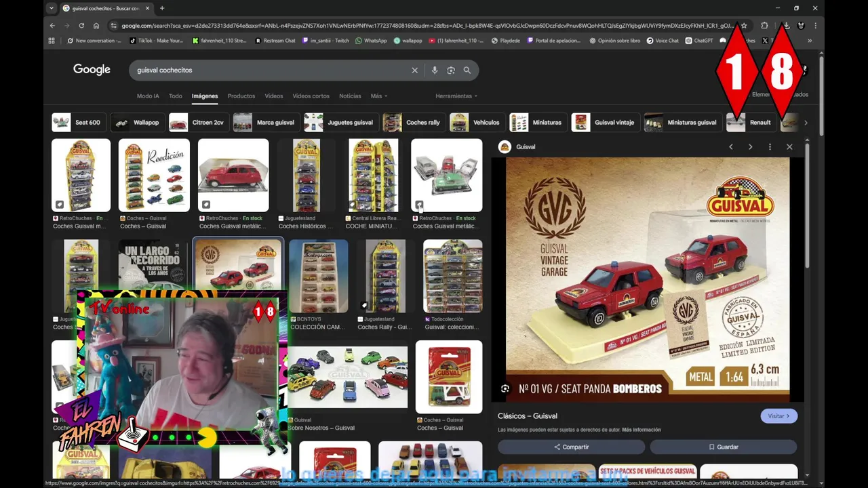The image size is (868, 488).
Task: Click the Compartir button
Action: 571,447
